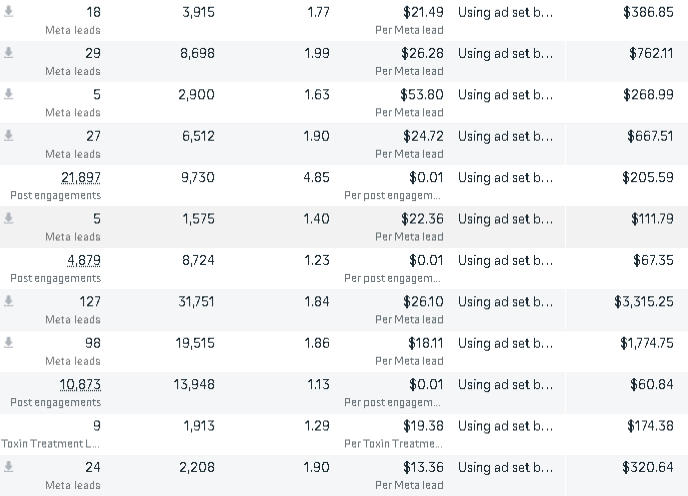This screenshot has width=688, height=496.
Task: Select the 31,751 reach value
Action: [196, 301]
